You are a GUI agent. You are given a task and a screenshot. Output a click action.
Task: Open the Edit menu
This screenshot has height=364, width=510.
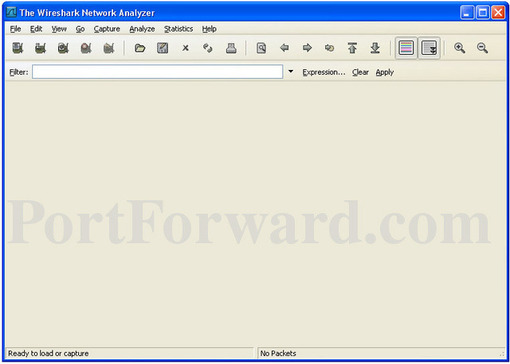click(36, 29)
